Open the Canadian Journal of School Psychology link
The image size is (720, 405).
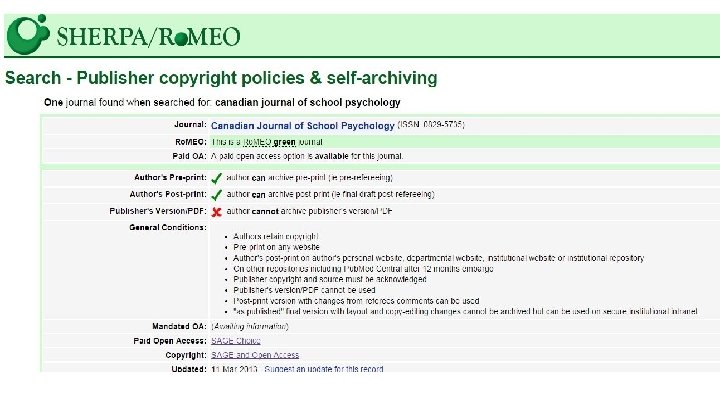point(302,126)
